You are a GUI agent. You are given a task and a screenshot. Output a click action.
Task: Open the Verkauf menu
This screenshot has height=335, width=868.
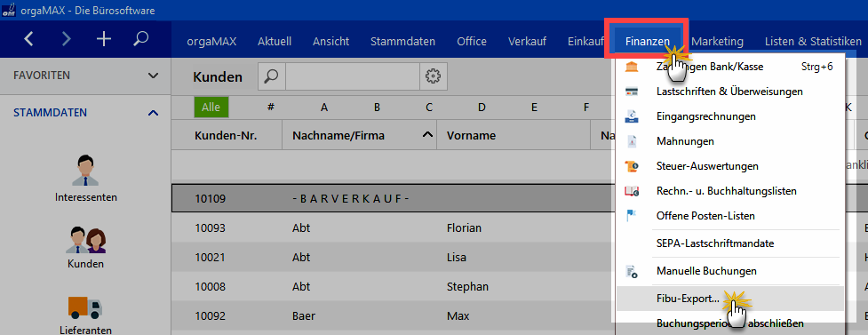click(527, 41)
